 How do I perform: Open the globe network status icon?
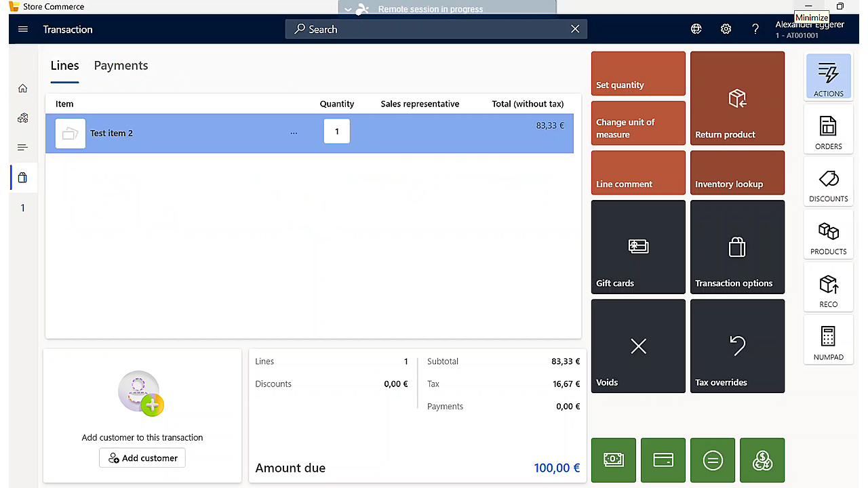click(x=696, y=29)
